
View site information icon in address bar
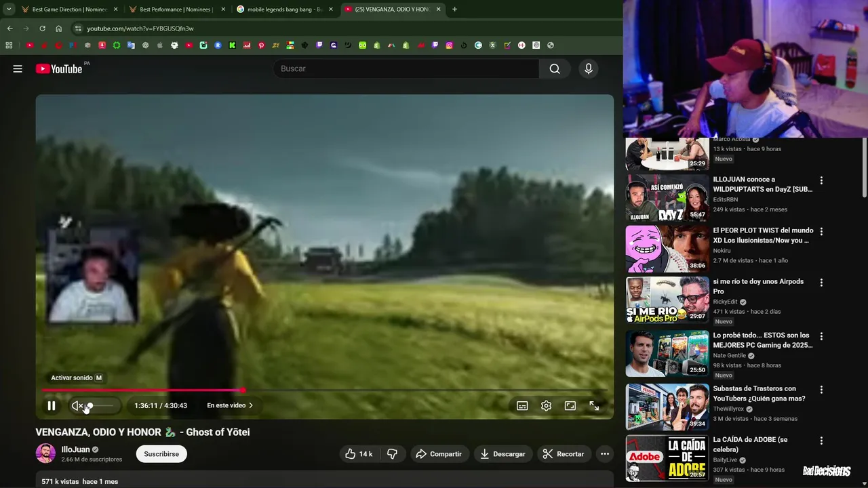coord(78,28)
